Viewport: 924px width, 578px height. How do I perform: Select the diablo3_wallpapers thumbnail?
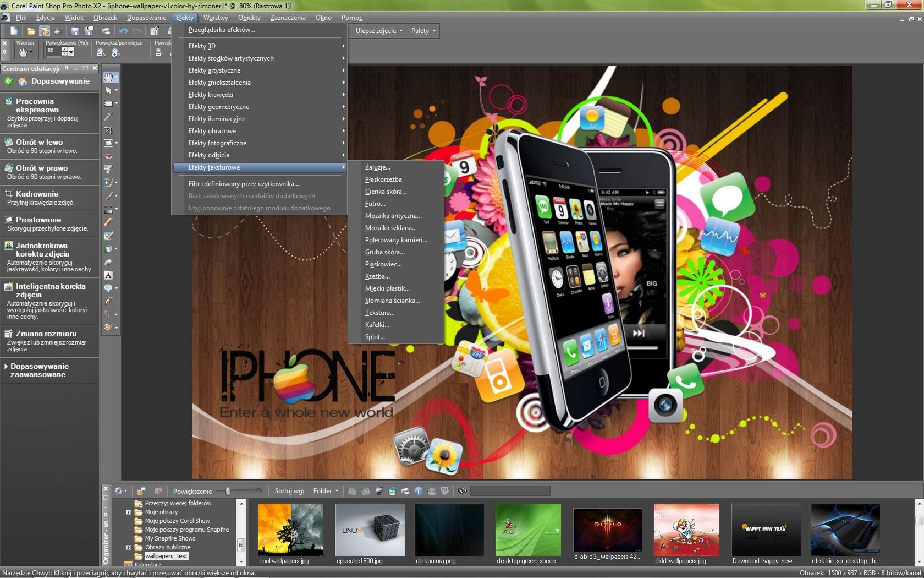pos(607,530)
